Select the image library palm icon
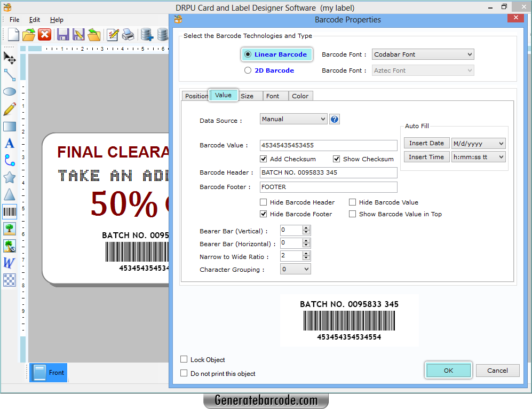The image size is (532, 409). click(x=10, y=246)
